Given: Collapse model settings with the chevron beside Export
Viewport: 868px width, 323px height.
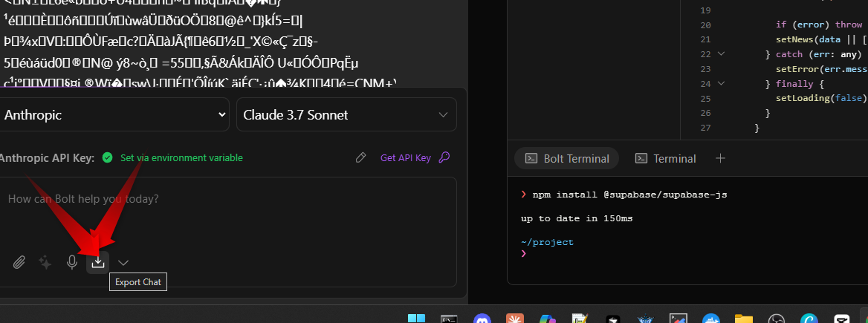Looking at the screenshot, I should point(123,263).
